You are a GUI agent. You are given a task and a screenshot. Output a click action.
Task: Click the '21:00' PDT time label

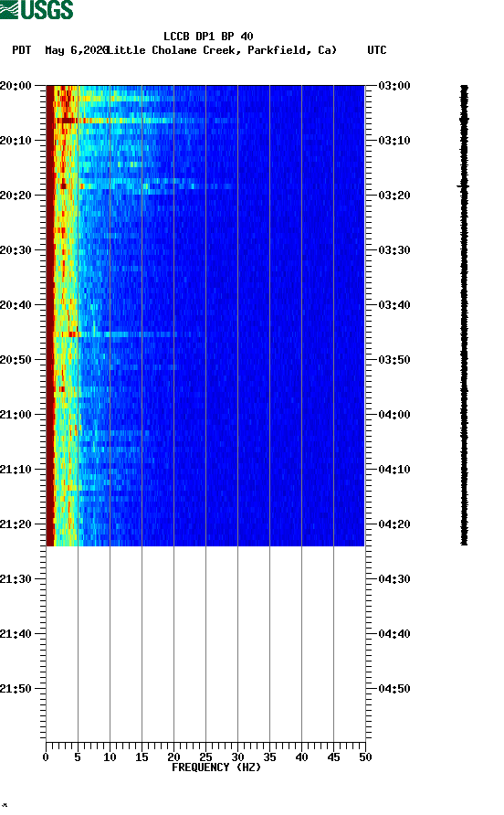coord(16,415)
